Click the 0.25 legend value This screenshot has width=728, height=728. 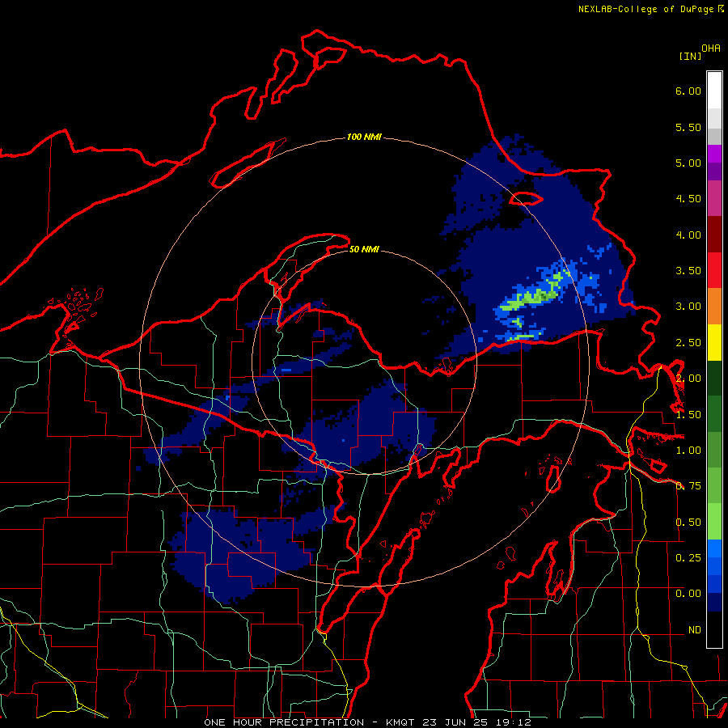pos(688,558)
